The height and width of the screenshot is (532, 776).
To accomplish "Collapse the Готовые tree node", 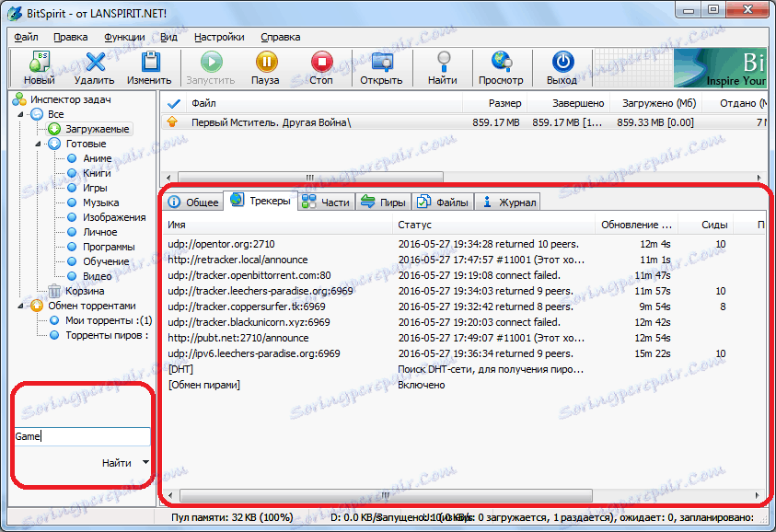I will tap(39, 144).
